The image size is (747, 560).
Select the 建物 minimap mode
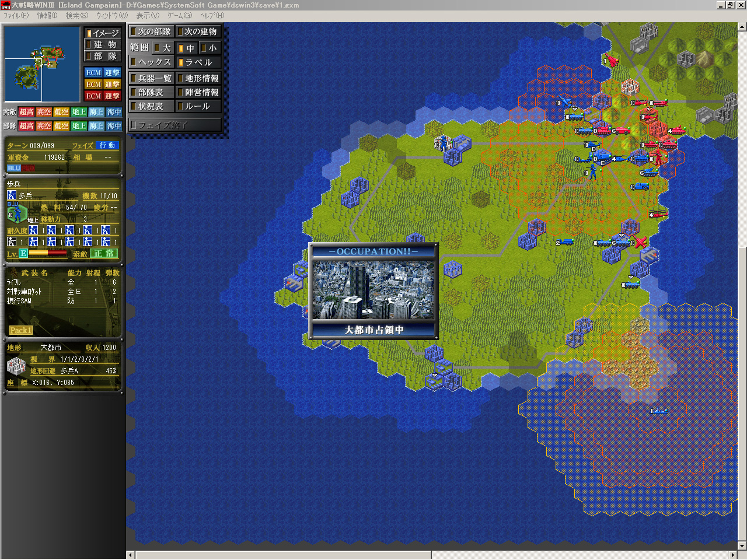click(x=103, y=45)
